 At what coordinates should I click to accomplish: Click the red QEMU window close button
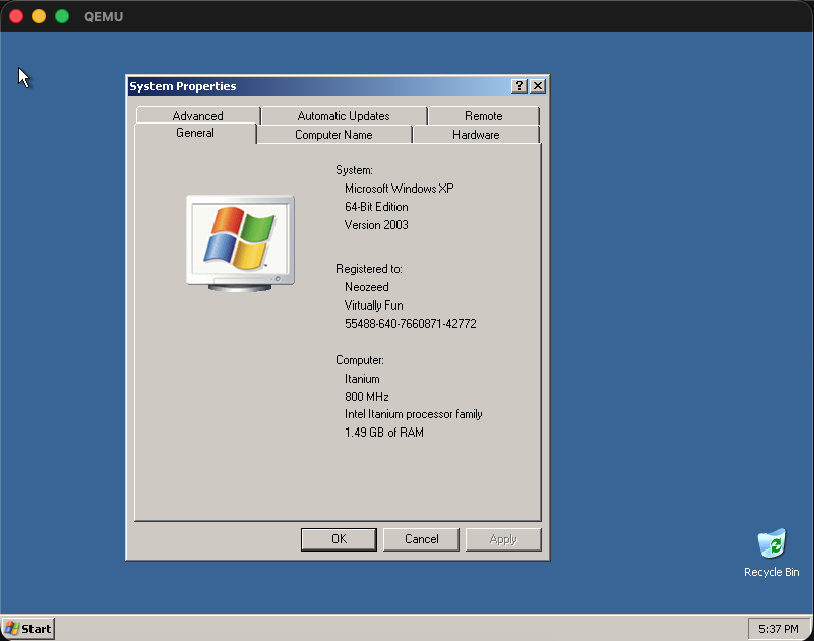[x=16, y=16]
